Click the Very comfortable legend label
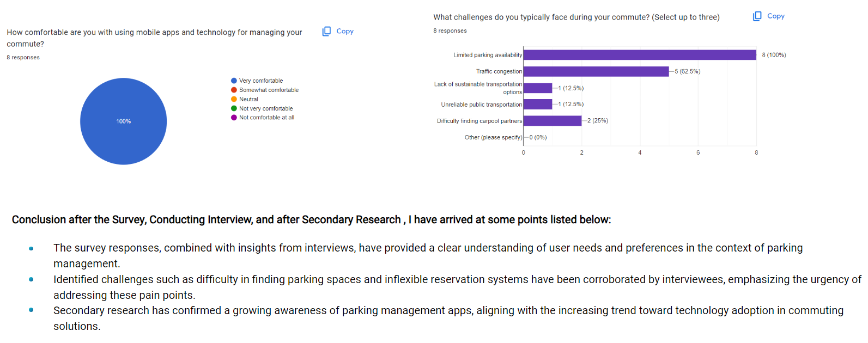This screenshot has width=868, height=343. click(x=261, y=81)
